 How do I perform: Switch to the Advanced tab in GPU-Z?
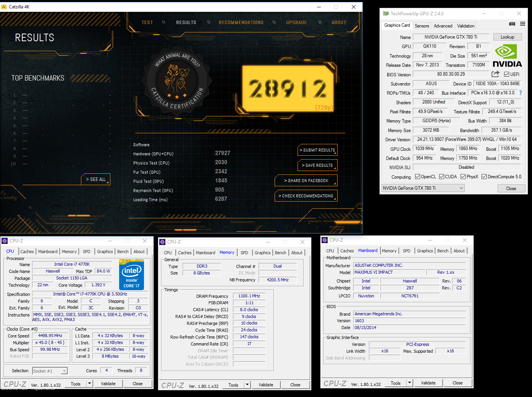coord(443,26)
